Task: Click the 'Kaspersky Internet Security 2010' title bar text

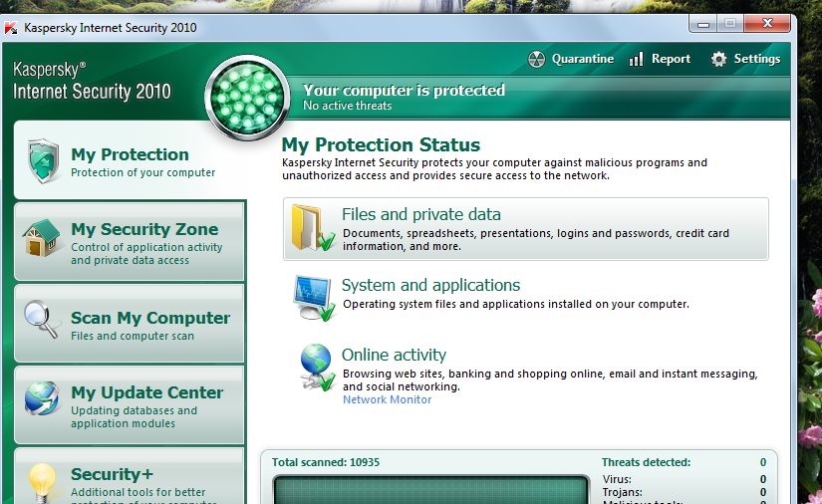Action: point(110,27)
